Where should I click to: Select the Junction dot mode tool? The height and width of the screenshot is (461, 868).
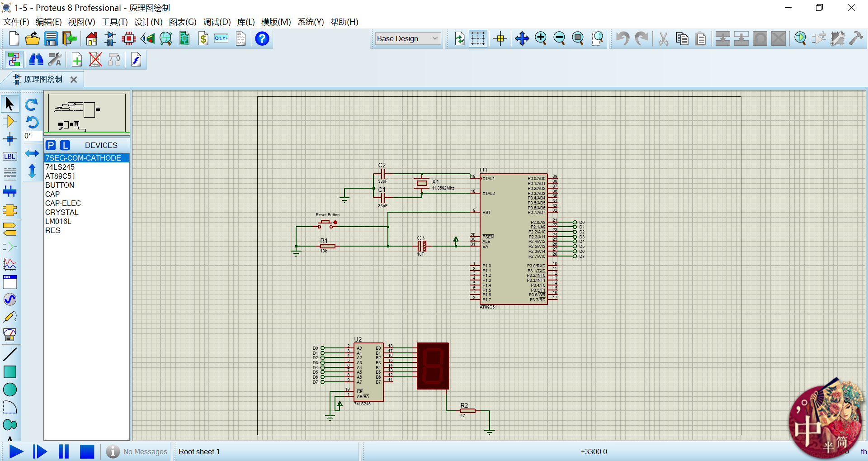pos(9,139)
